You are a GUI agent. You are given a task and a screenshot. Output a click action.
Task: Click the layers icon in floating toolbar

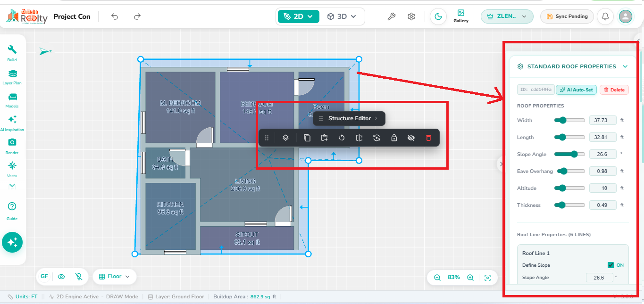pos(285,138)
